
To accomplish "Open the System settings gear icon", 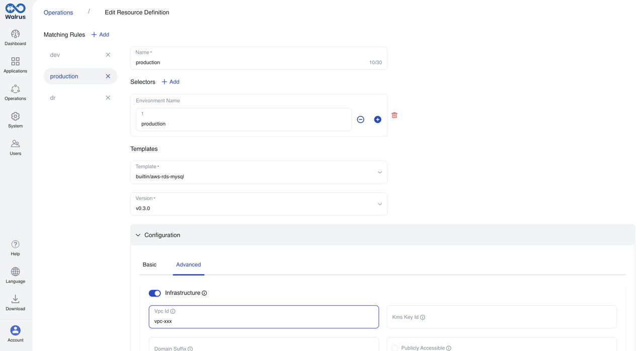I will pos(16,116).
